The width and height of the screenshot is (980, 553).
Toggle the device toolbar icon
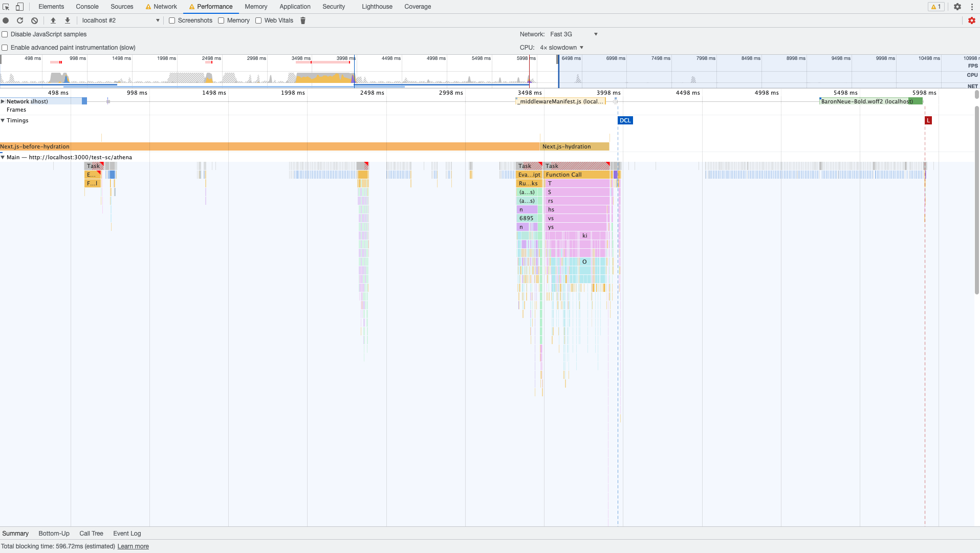point(19,7)
